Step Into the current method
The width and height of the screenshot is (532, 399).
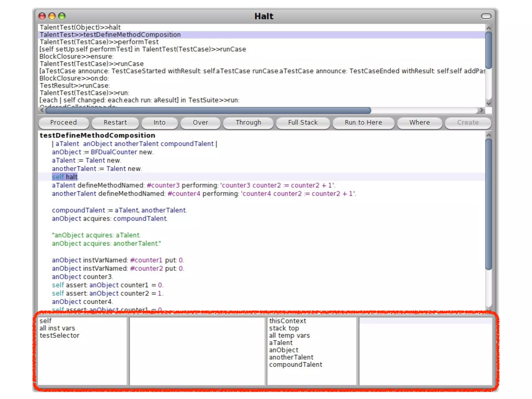(x=159, y=123)
